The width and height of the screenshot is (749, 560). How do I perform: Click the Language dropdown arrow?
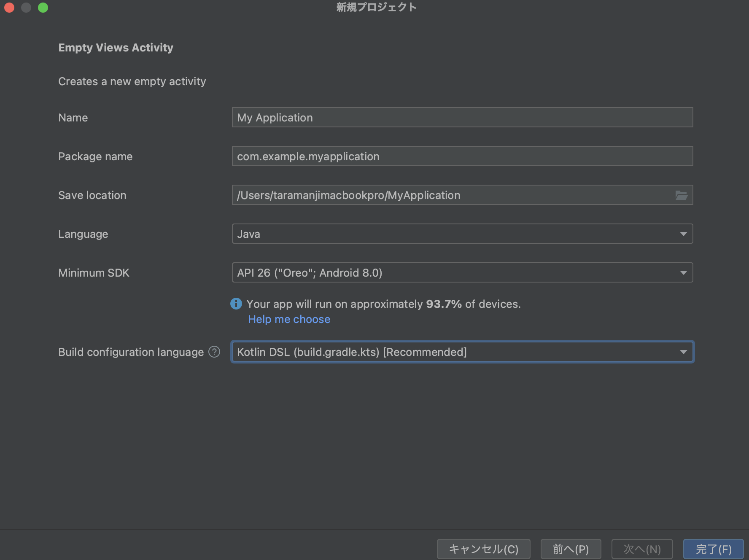[x=684, y=233]
